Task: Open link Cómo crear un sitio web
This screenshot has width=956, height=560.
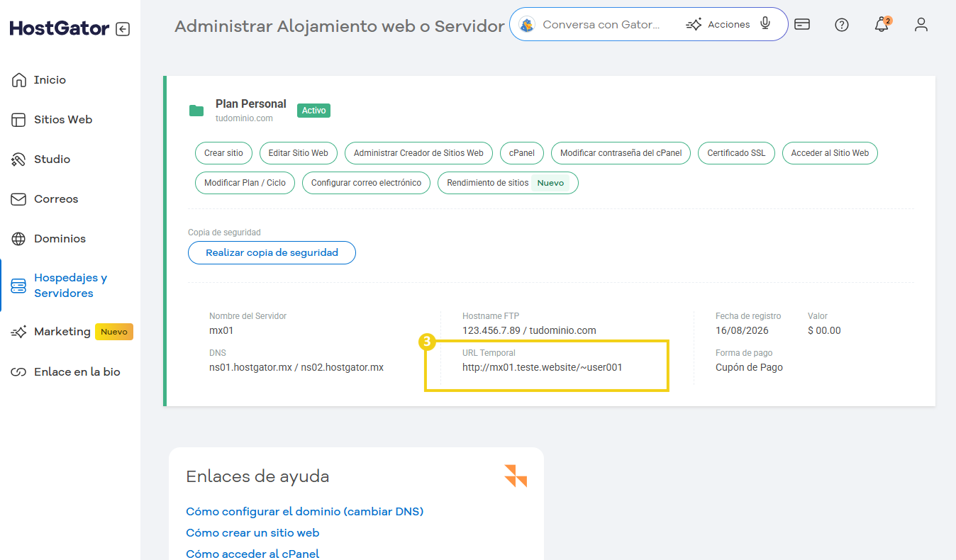Action: click(x=252, y=533)
